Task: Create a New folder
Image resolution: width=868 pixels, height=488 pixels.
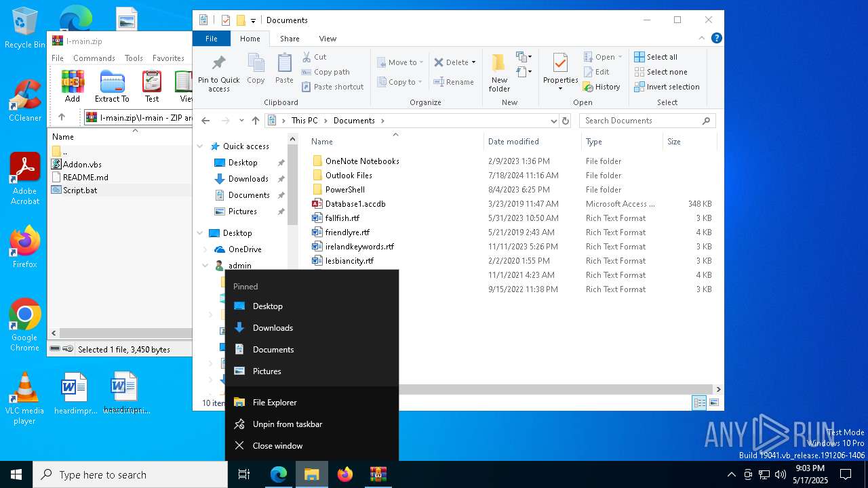Action: click(499, 73)
